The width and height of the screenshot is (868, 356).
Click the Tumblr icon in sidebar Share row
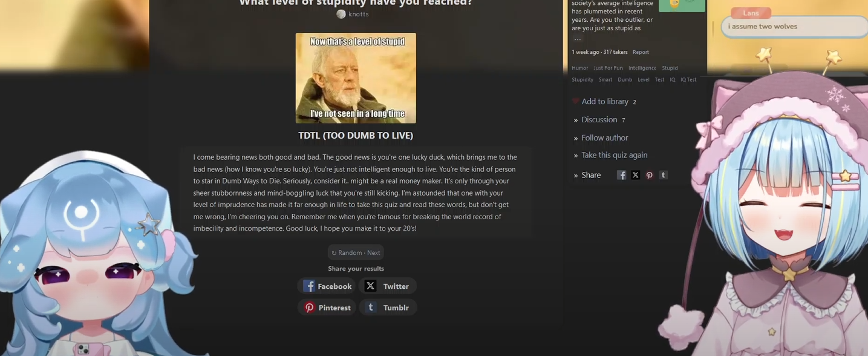[x=663, y=175]
